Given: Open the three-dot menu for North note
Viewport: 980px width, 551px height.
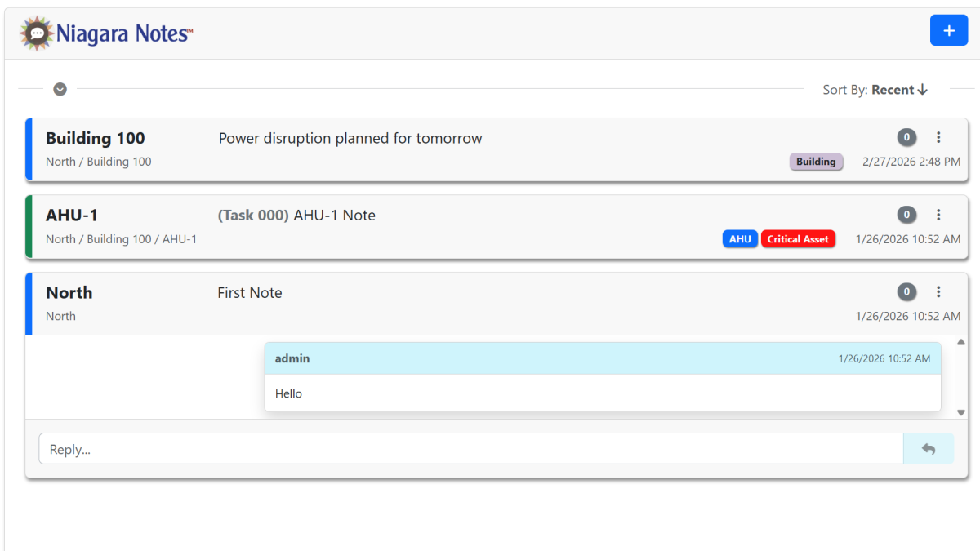Looking at the screenshot, I should (938, 291).
